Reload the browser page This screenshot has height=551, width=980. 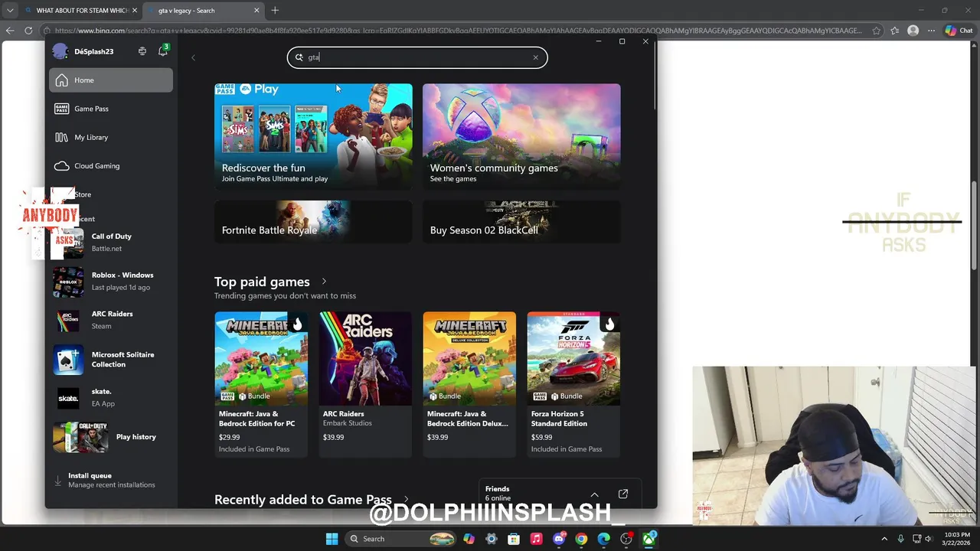[28, 31]
